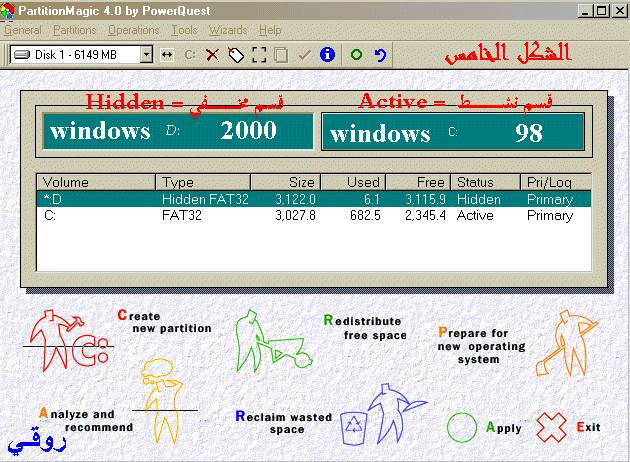This screenshot has height=462, width=630.
Task: Click the blue undo arrow toolbar icon
Action: [x=380, y=55]
